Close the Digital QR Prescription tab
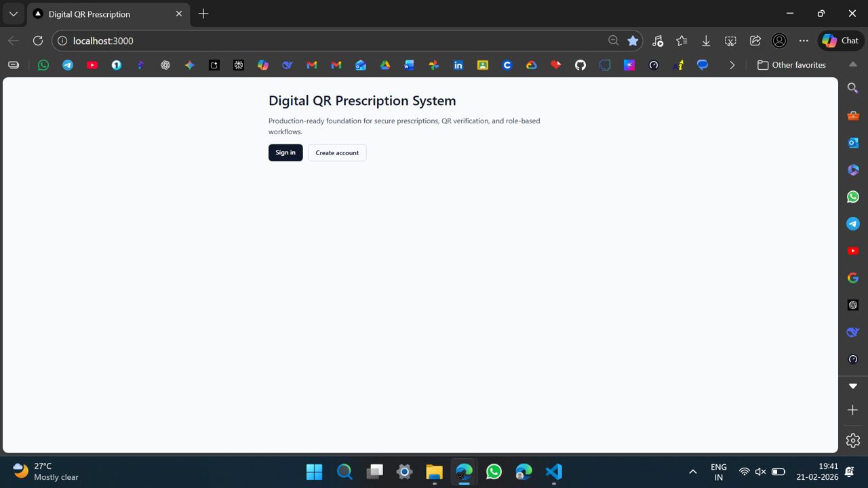Viewport: 868px width, 488px height. [179, 14]
